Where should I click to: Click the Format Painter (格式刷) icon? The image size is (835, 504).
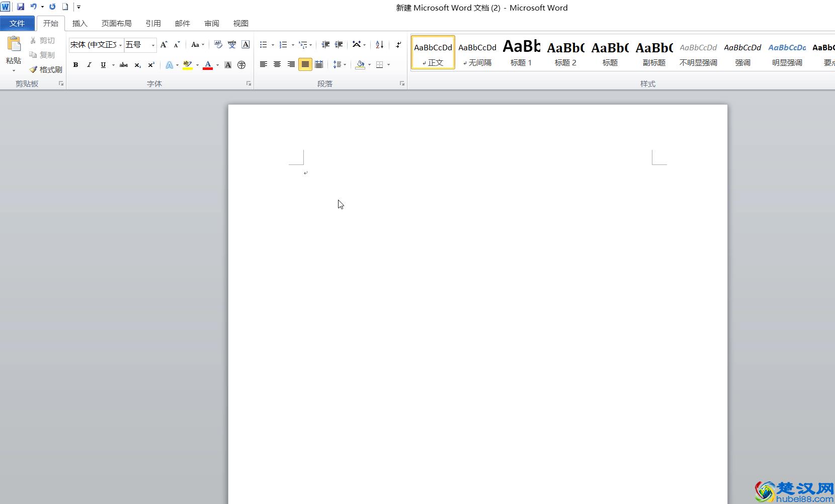tap(46, 69)
